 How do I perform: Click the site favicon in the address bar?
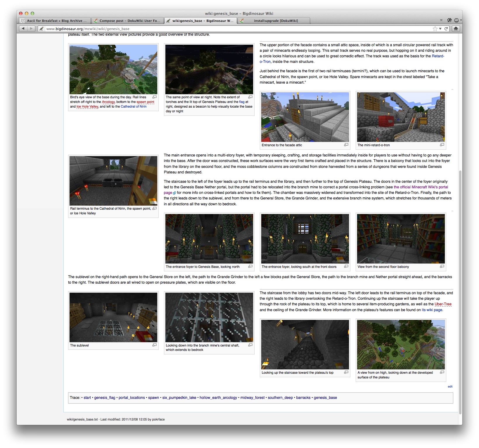(41, 29)
